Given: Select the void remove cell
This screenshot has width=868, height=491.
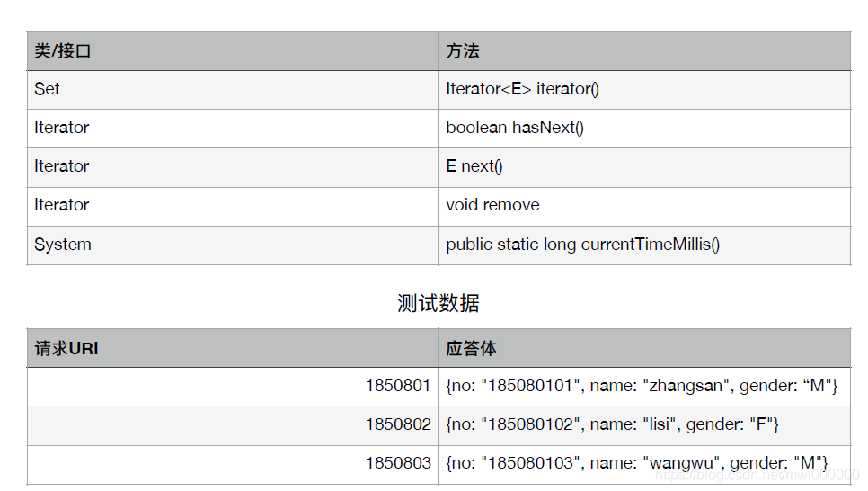Looking at the screenshot, I should pyautogui.click(x=645, y=206).
